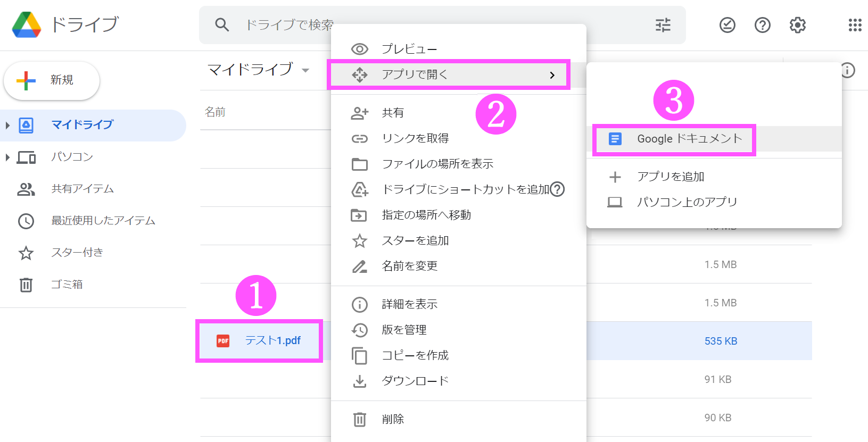
Task: Expand the パソコン tree arrow
Action: [x=7, y=157]
